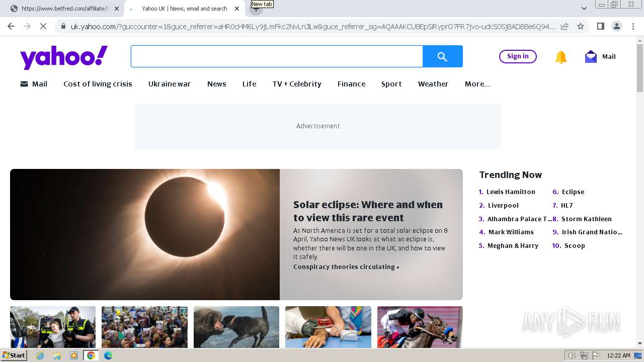Close the Yahoo UK tab
The height and width of the screenshot is (362, 644).
(x=237, y=9)
